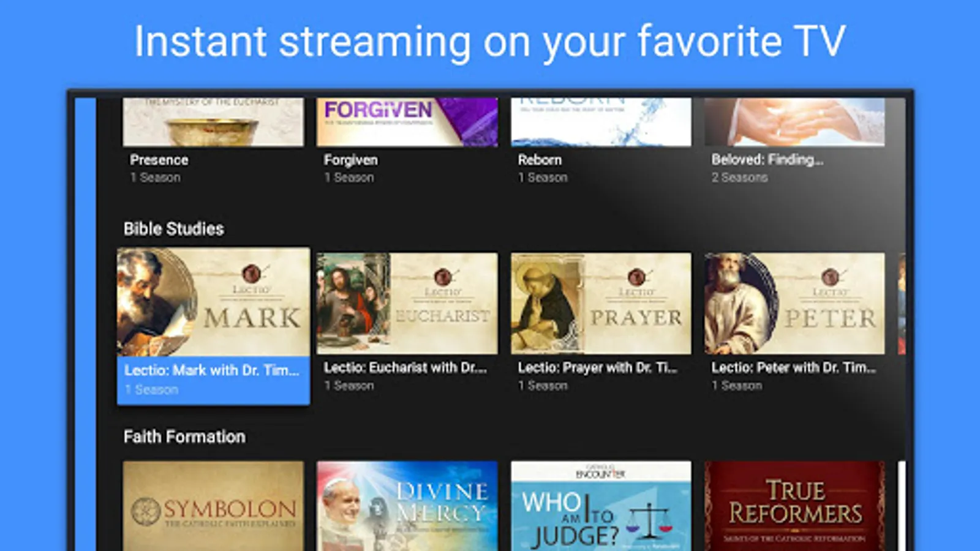Select the Lectio Prayer cover image

click(601, 304)
